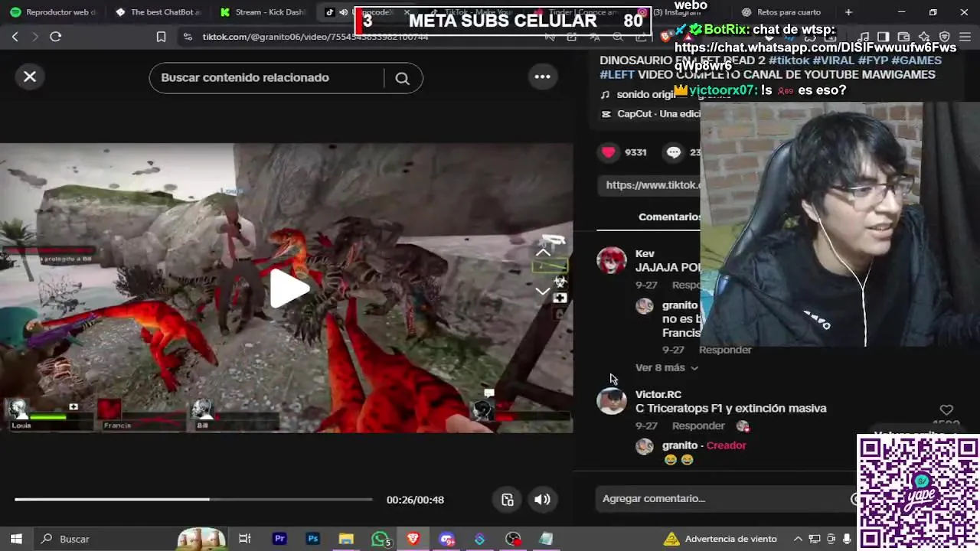
Task: Reload the page with the refresh icon
Action: tap(55, 37)
